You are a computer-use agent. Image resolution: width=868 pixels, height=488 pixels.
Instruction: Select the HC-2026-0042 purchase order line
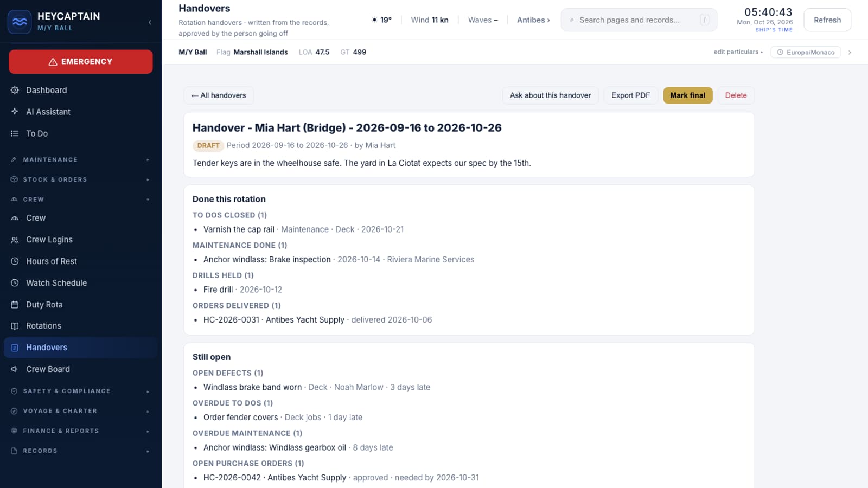point(341,478)
